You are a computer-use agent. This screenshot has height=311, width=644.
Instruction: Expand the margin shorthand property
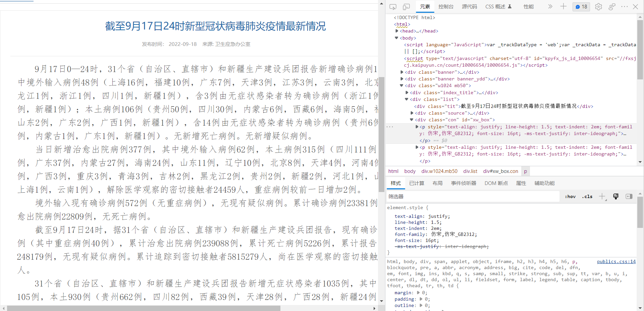[418, 293]
